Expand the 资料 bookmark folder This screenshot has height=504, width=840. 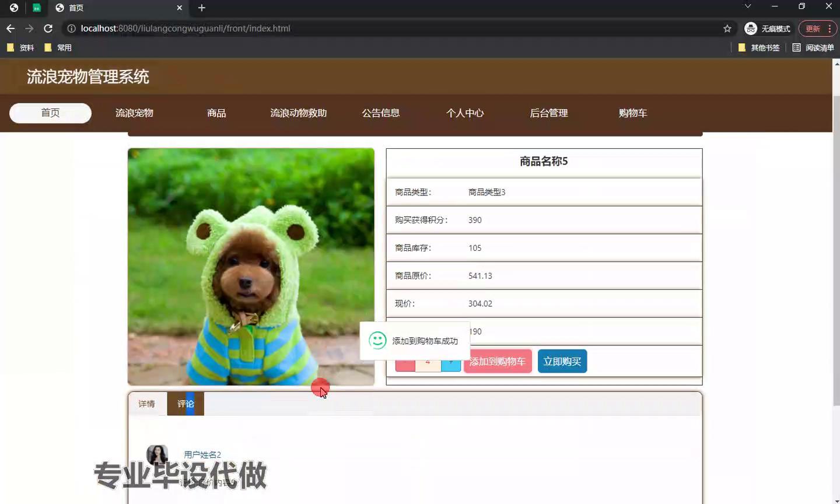point(20,48)
